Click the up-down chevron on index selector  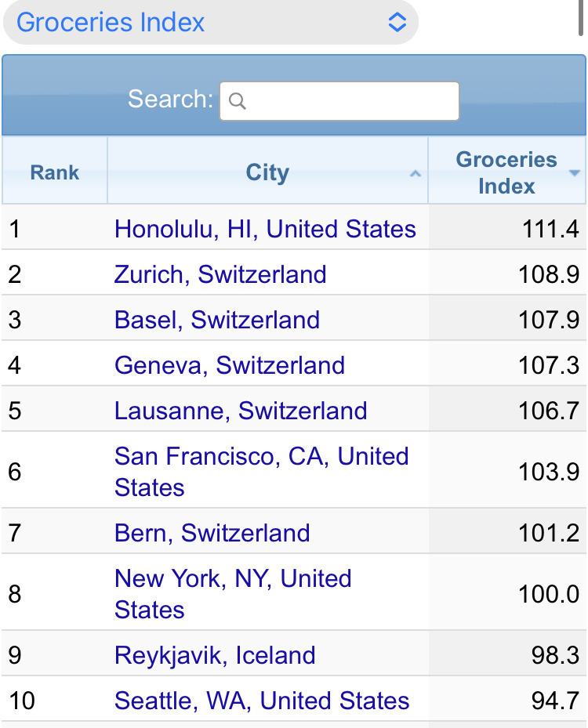pos(397,22)
